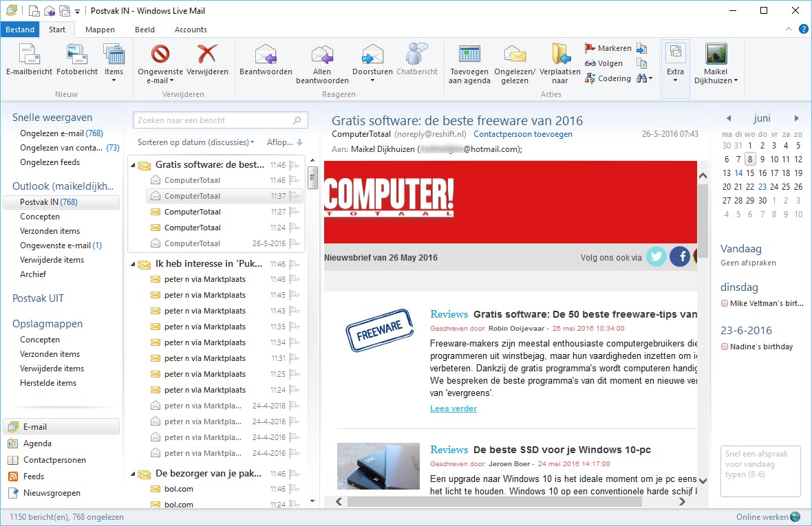The image size is (812, 526).
Task: Open Windows Live Mail help
Action: [x=803, y=30]
